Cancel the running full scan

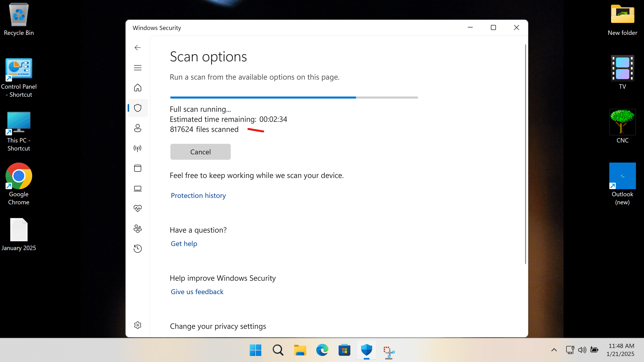(x=201, y=152)
